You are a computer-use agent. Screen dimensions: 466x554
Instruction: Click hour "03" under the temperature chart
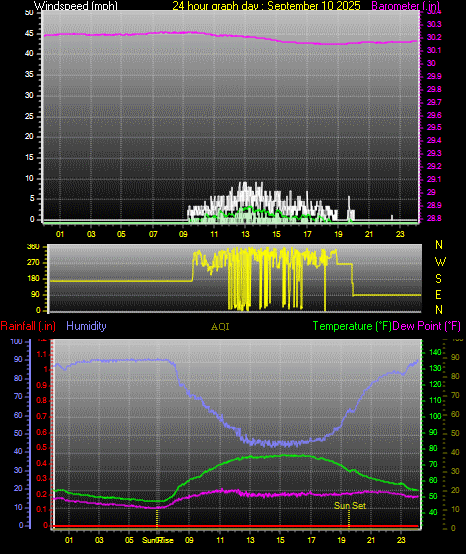coord(99,540)
